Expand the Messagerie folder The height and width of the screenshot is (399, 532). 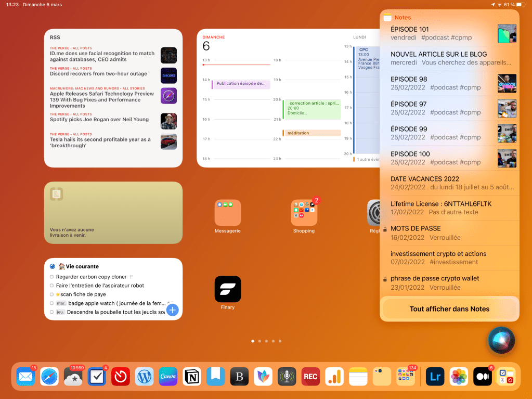pos(228,213)
